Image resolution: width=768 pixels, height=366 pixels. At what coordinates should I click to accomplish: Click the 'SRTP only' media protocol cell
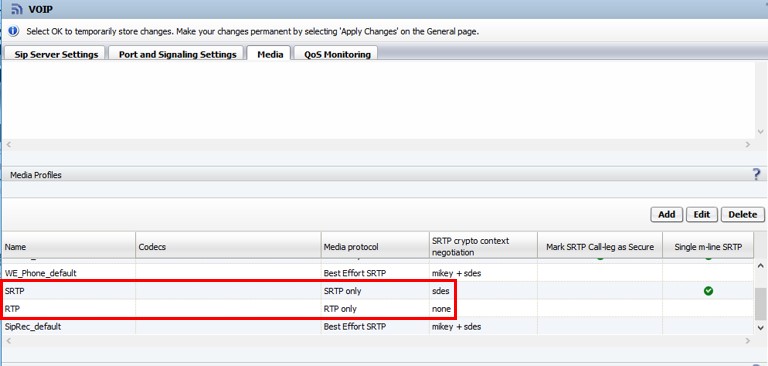pos(342,291)
